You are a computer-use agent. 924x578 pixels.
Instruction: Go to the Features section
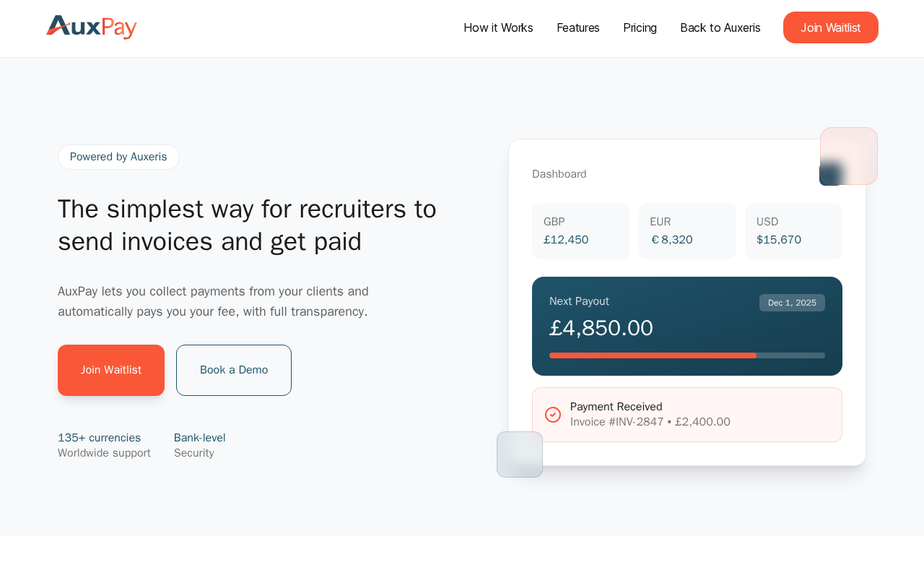pyautogui.click(x=578, y=27)
